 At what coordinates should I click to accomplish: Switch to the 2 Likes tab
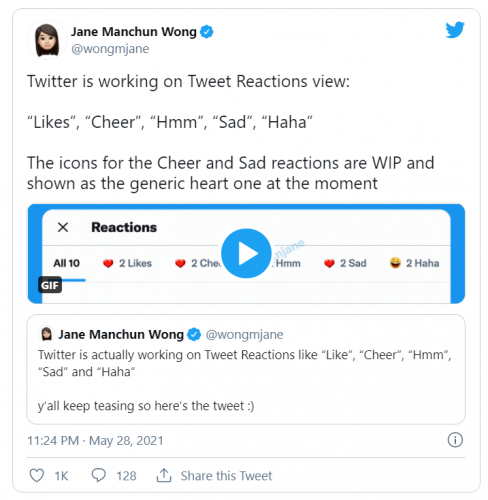click(x=127, y=263)
